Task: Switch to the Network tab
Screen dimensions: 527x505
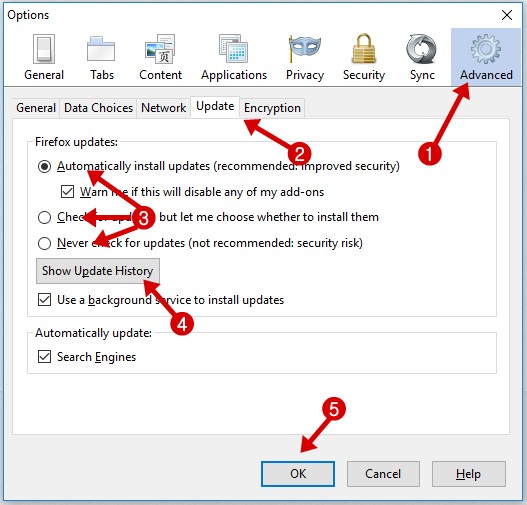Action: (164, 108)
